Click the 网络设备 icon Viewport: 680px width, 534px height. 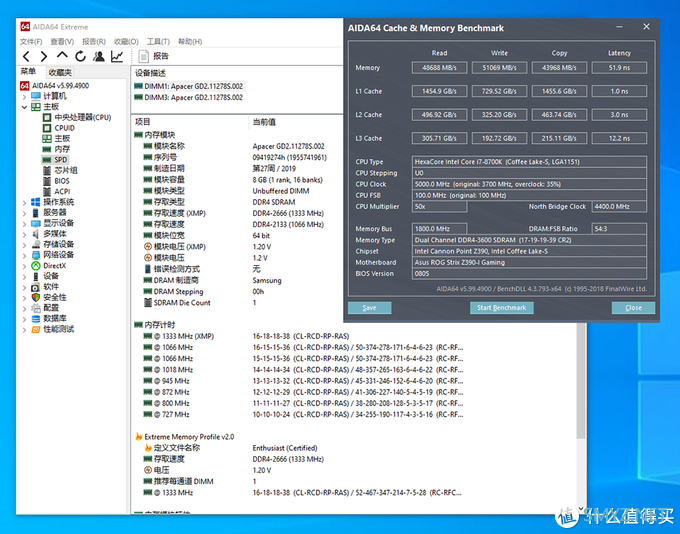[36, 255]
